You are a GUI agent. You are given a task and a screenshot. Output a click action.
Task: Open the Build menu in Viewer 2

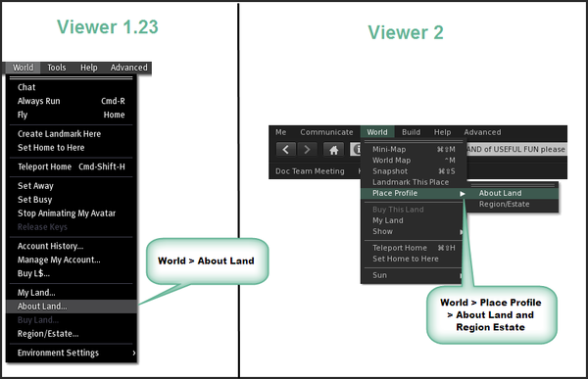click(x=411, y=132)
